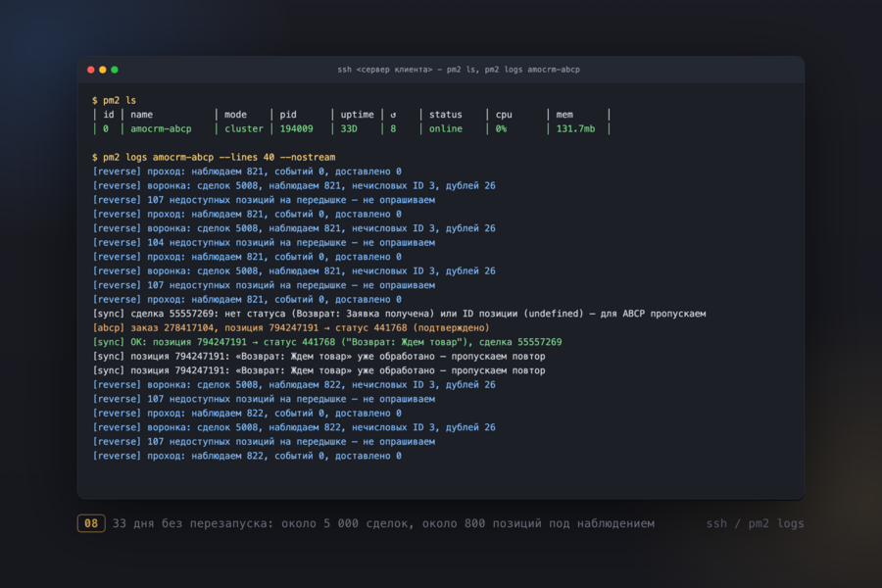Select the 'mem' column header
The width and height of the screenshot is (882, 588).
pos(564,115)
